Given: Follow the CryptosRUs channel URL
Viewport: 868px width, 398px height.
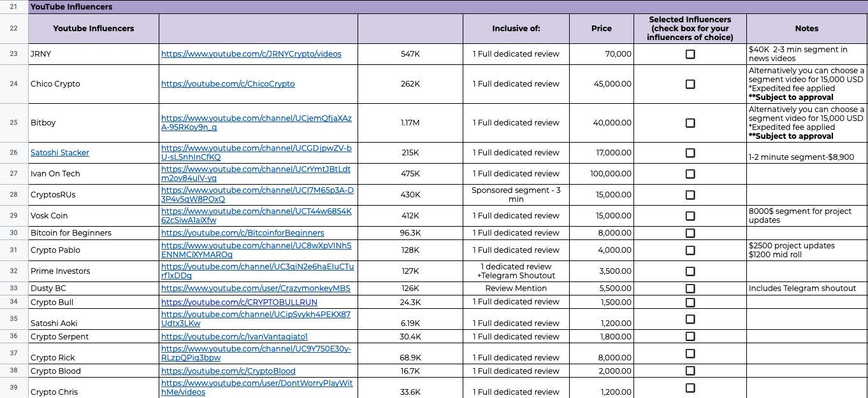Looking at the screenshot, I should [x=257, y=195].
